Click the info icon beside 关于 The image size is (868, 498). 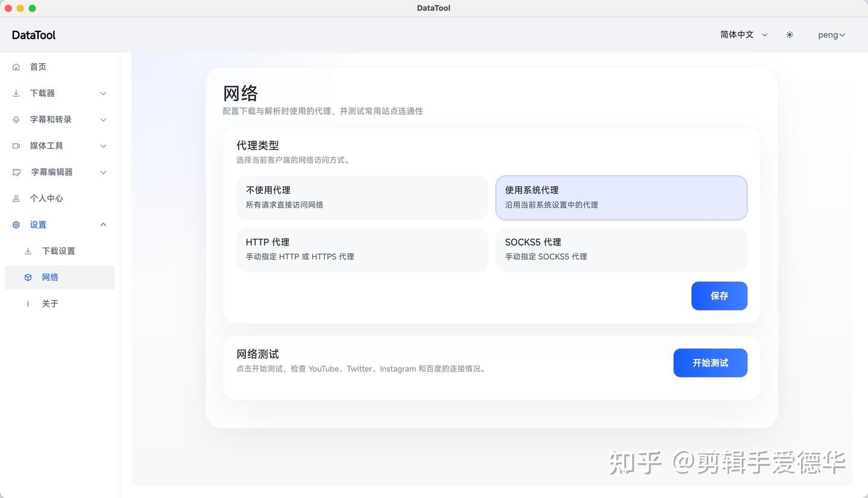click(28, 304)
